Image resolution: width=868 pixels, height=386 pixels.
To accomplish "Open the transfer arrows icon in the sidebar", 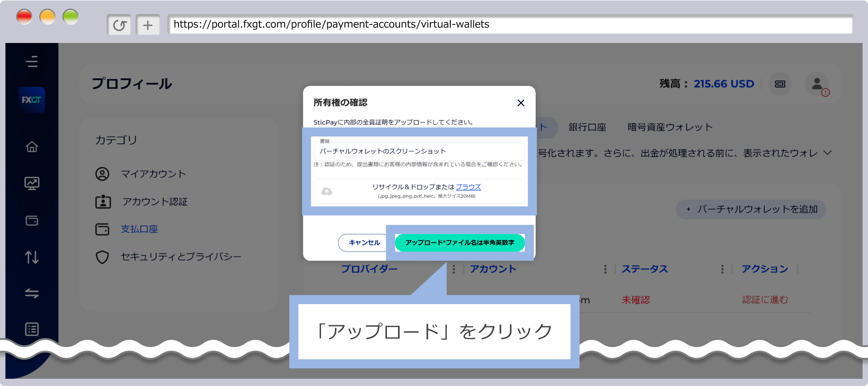I will (32, 293).
